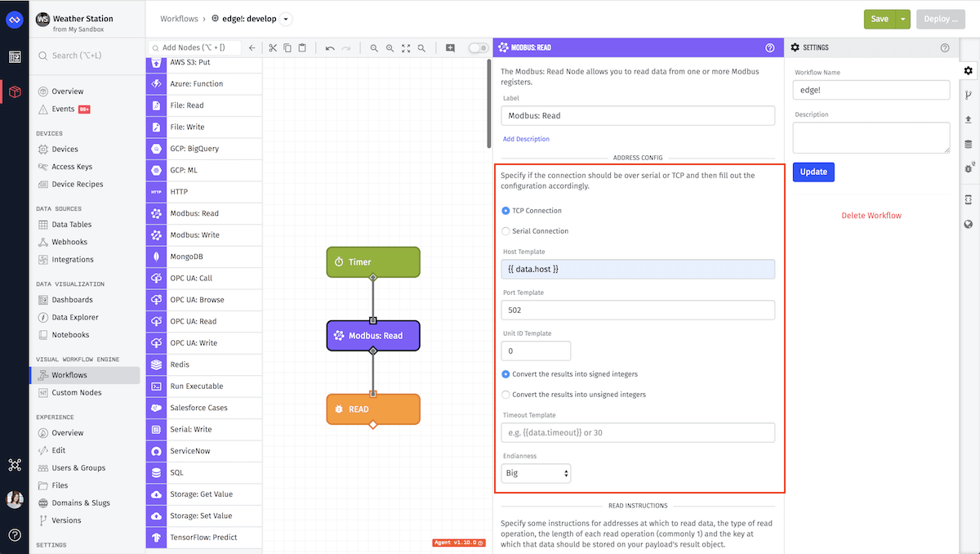Go to Workflows breadcrumb
Screen dimensions: 980x554
179,19
